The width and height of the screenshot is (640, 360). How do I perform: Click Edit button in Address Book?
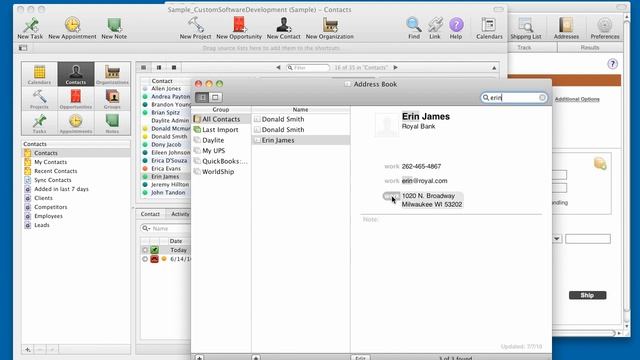360,358
